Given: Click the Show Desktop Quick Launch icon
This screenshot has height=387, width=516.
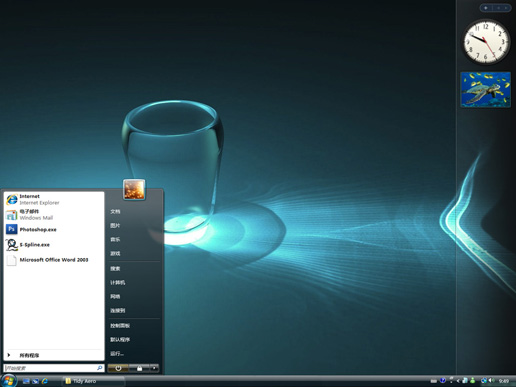Looking at the screenshot, I should pos(26,381).
